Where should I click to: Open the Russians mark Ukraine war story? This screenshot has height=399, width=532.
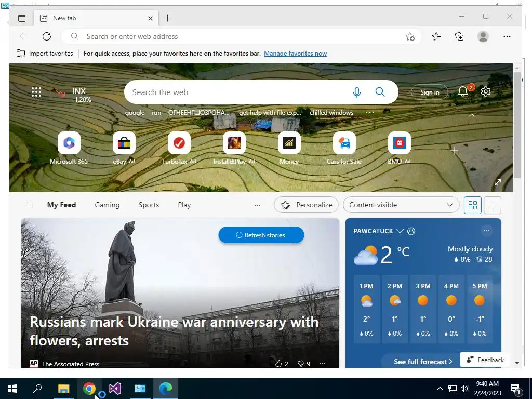pos(174,331)
